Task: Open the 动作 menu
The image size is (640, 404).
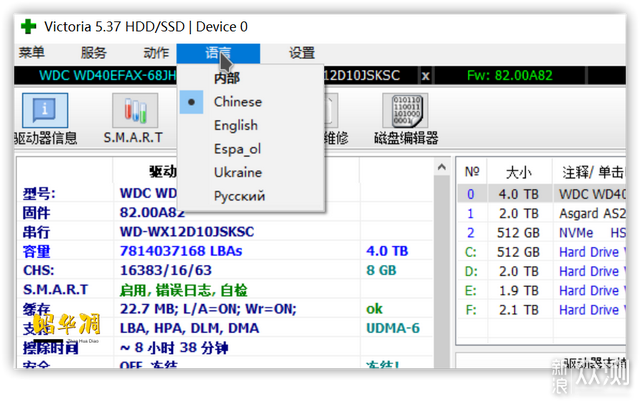Action: 156,53
